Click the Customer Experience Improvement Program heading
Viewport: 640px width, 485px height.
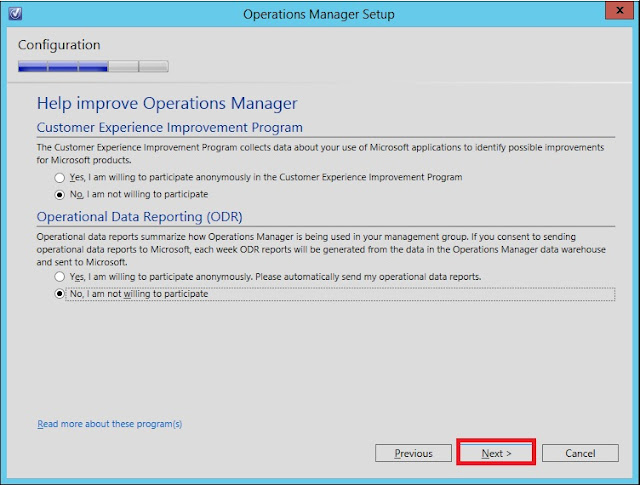pyautogui.click(x=169, y=127)
